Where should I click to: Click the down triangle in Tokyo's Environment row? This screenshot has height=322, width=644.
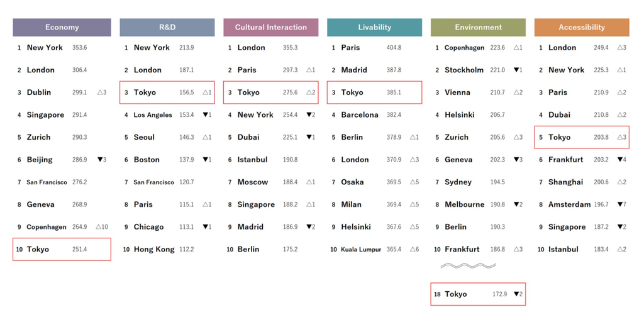pyautogui.click(x=516, y=294)
